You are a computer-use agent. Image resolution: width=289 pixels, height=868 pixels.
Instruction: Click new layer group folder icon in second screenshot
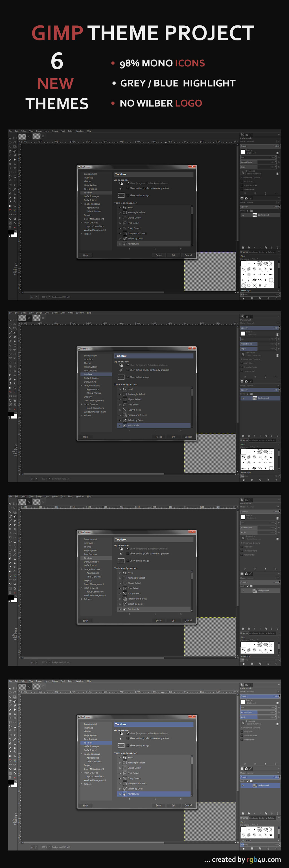click(249, 436)
